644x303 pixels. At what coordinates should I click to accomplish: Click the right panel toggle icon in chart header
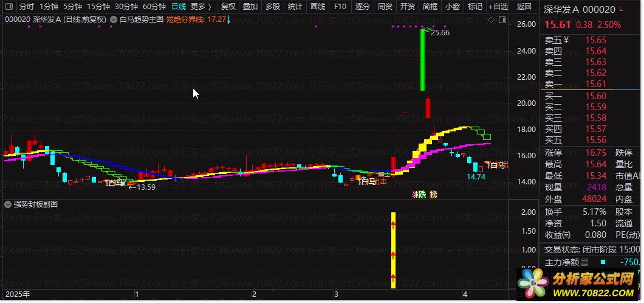point(502,19)
